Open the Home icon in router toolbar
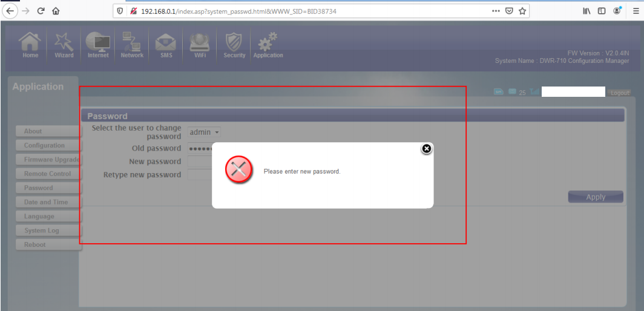644x311 pixels. tap(30, 45)
